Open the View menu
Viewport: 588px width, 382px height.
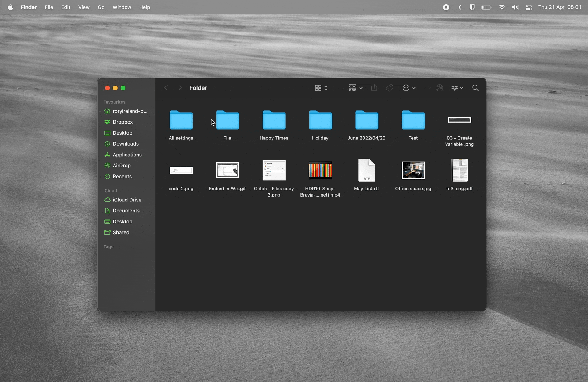pos(84,7)
